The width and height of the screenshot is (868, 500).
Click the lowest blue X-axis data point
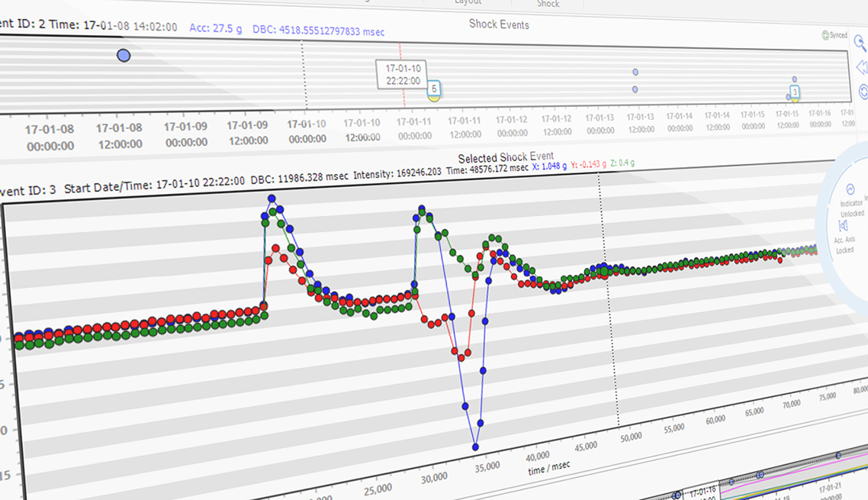tap(475, 447)
